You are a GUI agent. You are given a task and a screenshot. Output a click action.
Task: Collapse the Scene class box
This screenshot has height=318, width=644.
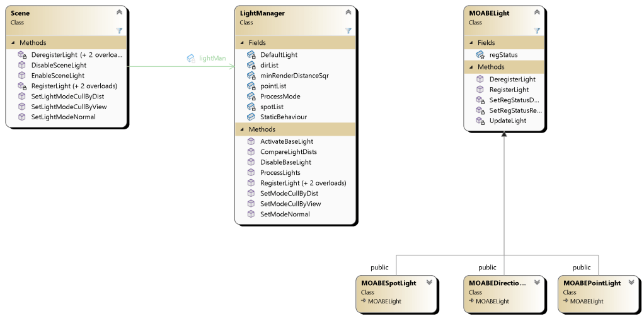[119, 12]
